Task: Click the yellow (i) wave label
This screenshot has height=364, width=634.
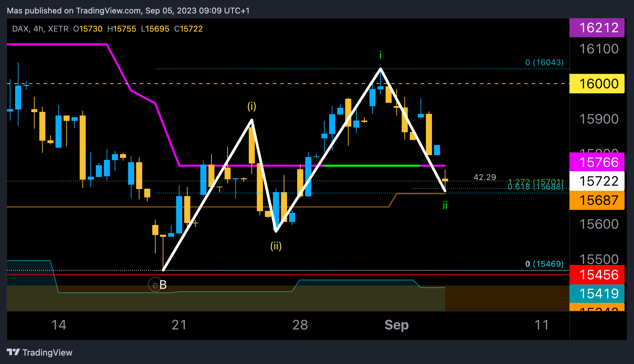Action: point(252,106)
